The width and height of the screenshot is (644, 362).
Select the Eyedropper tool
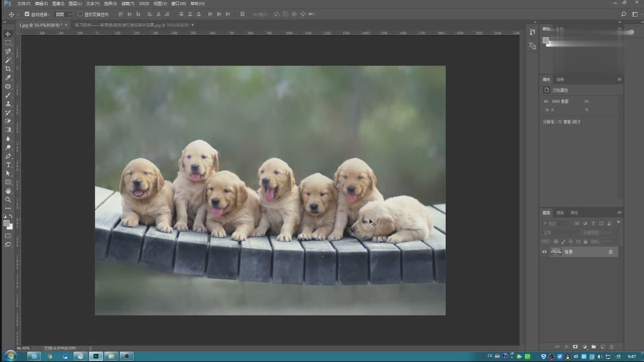tap(8, 77)
